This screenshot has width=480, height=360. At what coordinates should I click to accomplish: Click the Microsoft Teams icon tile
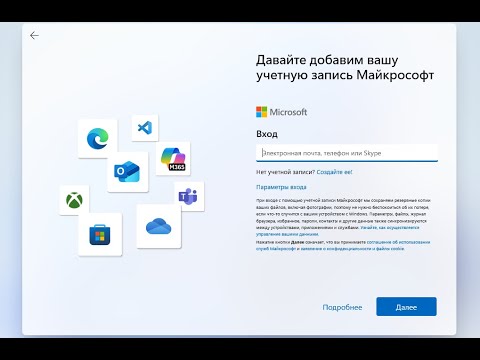pyautogui.click(x=189, y=197)
